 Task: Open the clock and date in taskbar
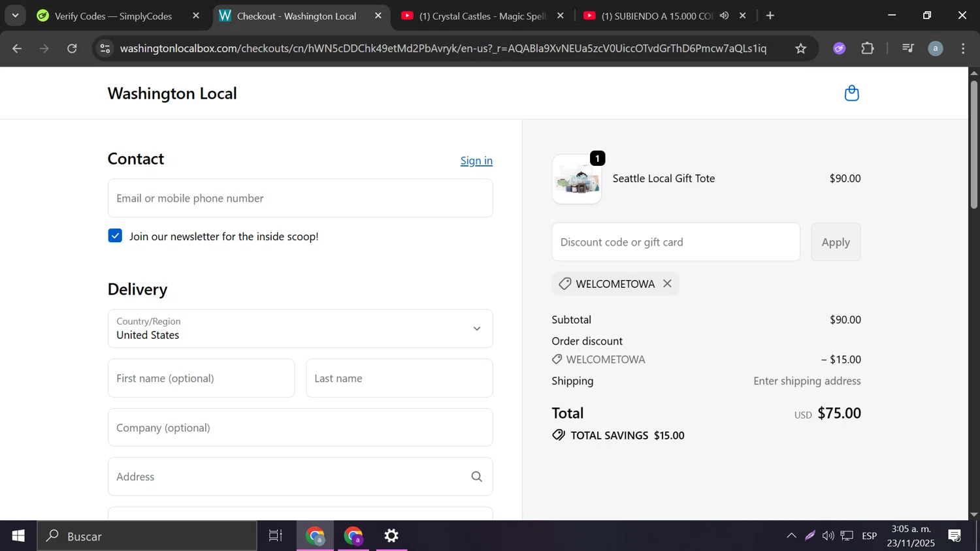coord(911,536)
